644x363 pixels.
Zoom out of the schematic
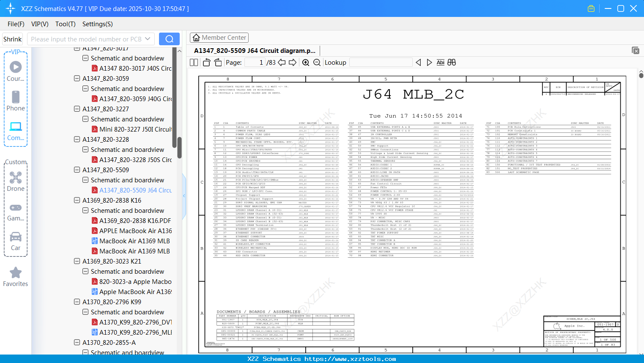click(x=317, y=63)
